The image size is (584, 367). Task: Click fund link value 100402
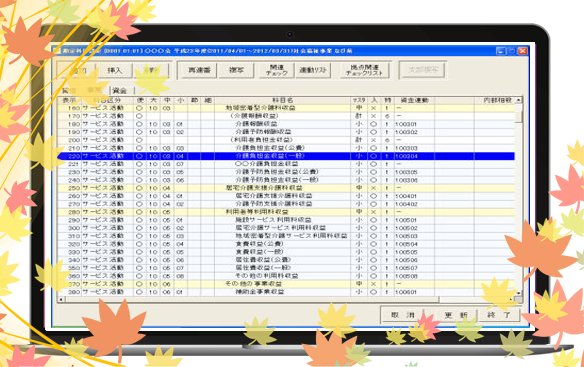pos(406,204)
